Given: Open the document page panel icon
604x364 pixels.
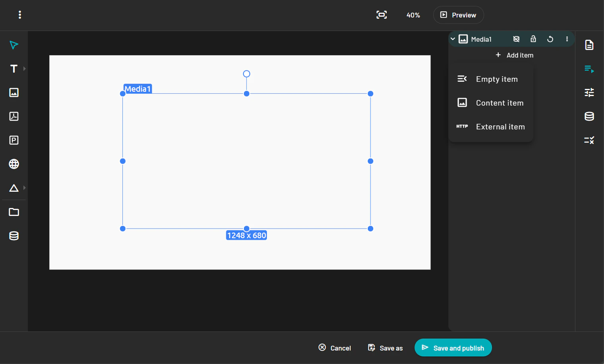Looking at the screenshot, I should point(589,45).
